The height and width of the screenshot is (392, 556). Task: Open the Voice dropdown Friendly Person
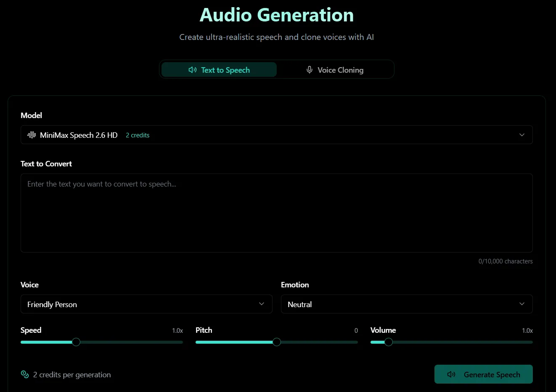pyautogui.click(x=146, y=304)
